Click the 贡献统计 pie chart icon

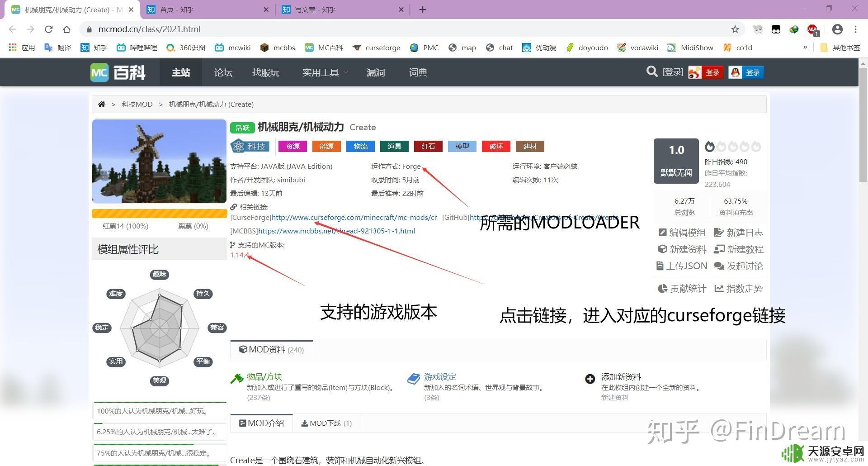click(x=662, y=289)
